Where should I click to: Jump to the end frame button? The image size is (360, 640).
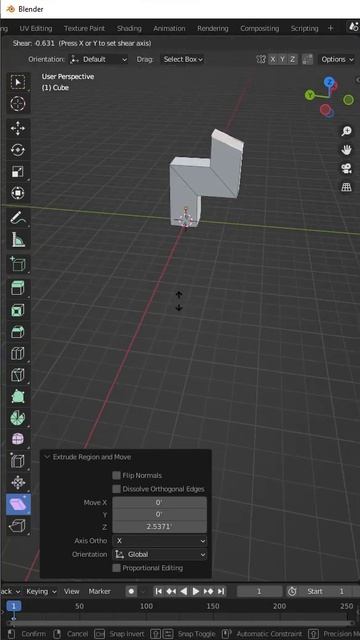220,591
